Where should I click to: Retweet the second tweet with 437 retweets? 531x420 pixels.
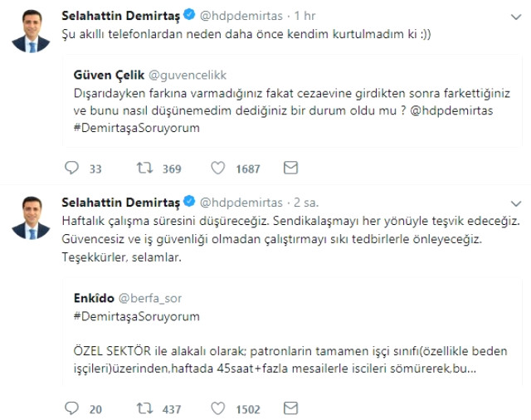pos(146,408)
